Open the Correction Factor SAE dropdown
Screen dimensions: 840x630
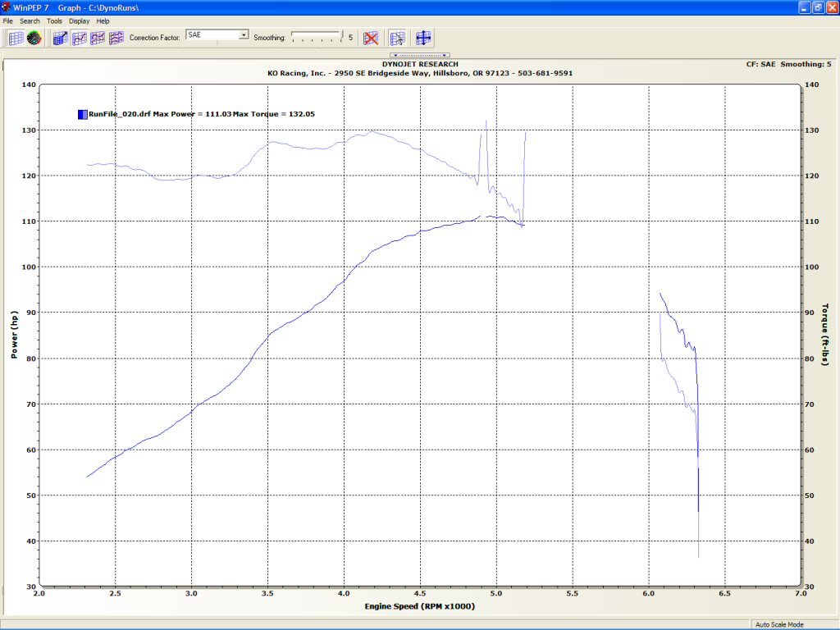click(244, 35)
